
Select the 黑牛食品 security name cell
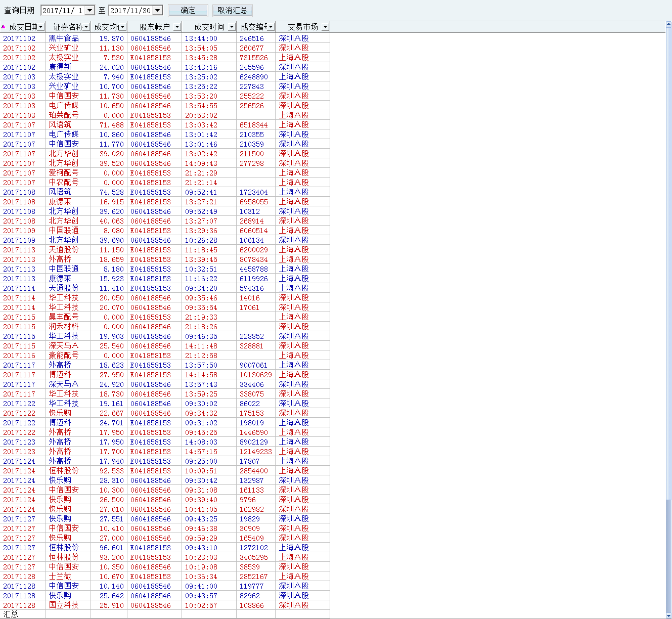[64, 38]
